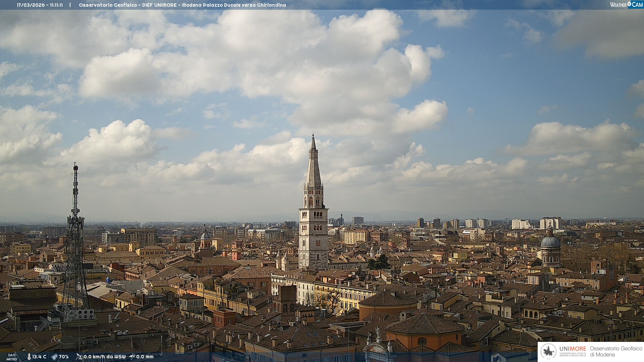Click the Osservatorio Geofisico di Modena text
The image size is (644, 362).
[616, 352]
